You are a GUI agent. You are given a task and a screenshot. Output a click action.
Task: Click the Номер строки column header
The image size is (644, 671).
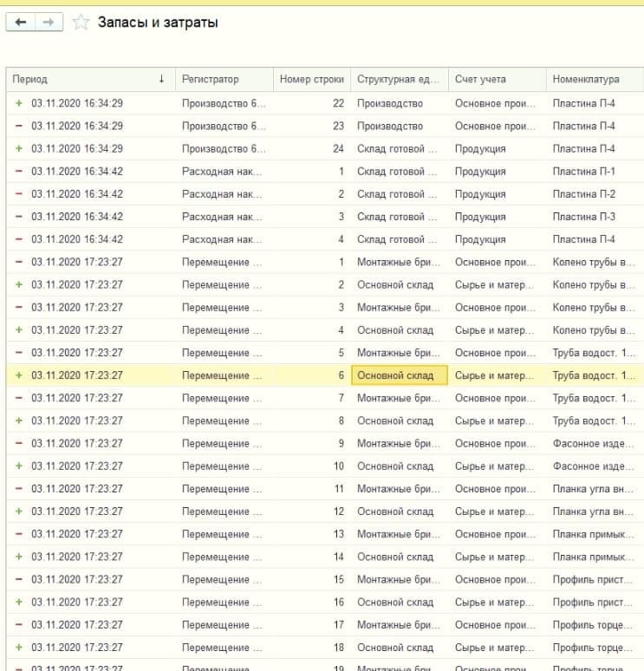pyautogui.click(x=312, y=79)
